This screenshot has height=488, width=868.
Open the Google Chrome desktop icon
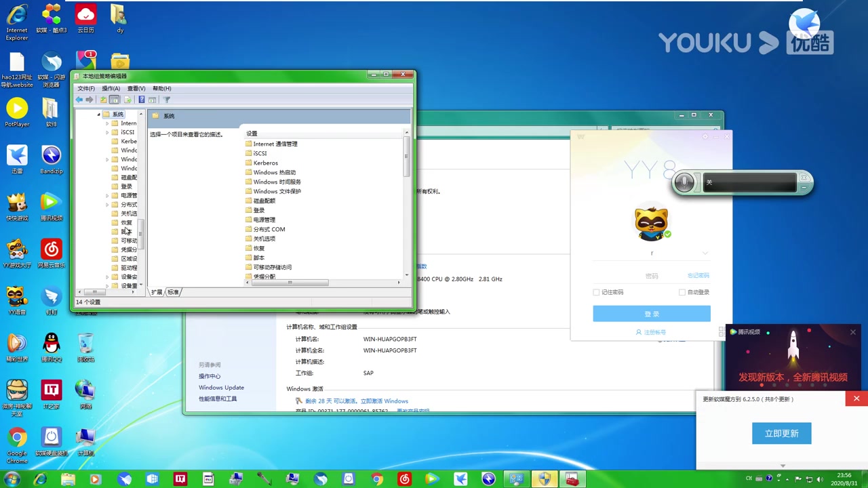tap(17, 445)
